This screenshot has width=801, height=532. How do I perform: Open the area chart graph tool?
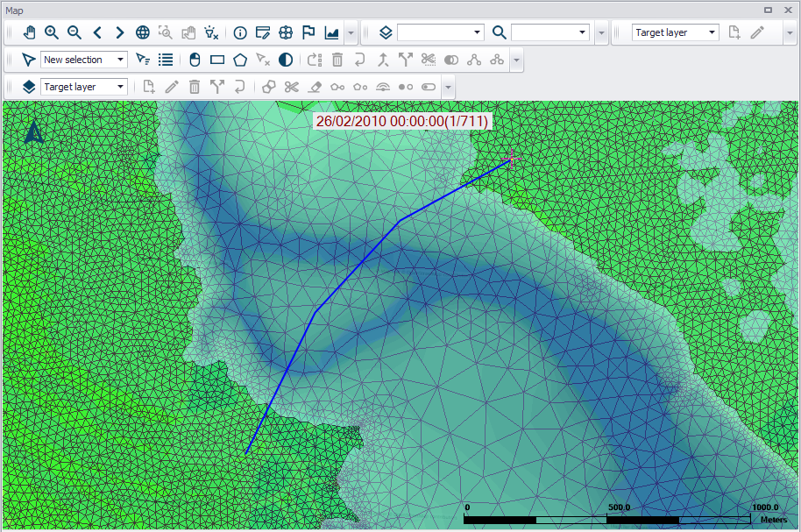(x=331, y=32)
